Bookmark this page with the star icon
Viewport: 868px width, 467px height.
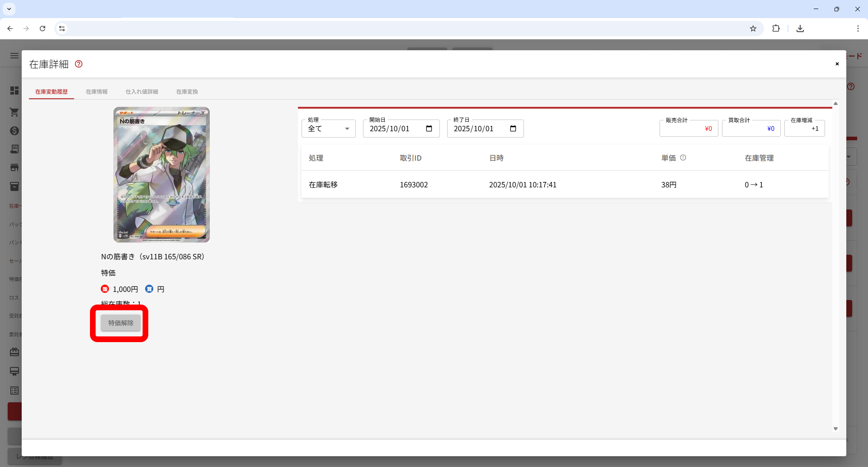(753, 29)
